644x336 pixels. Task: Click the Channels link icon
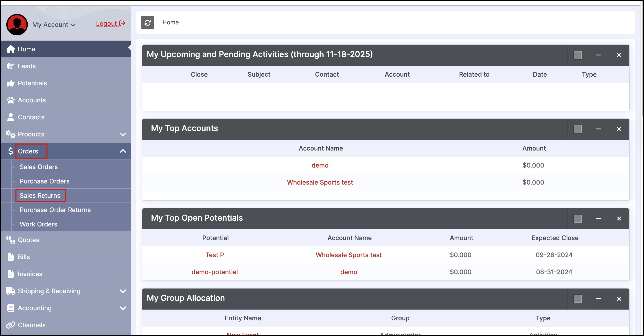click(x=11, y=325)
